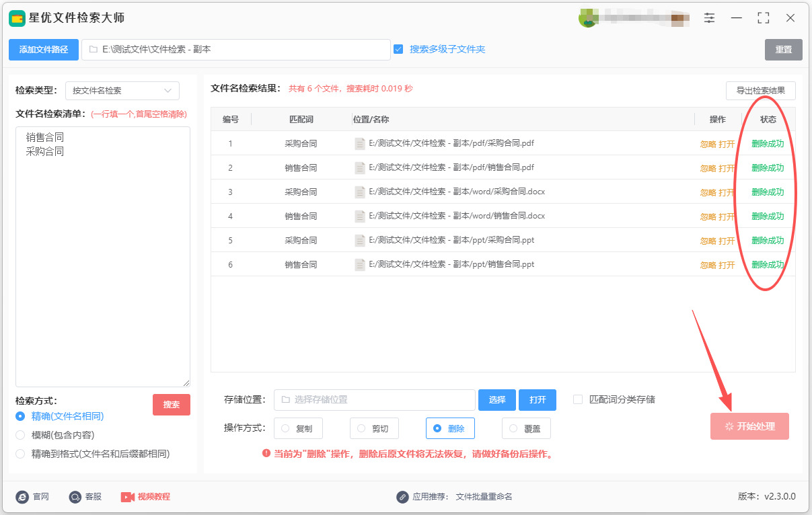Screen dimensions: 812x515
Task: Open the 视频教程 video tutorial icon
Action: point(128,497)
